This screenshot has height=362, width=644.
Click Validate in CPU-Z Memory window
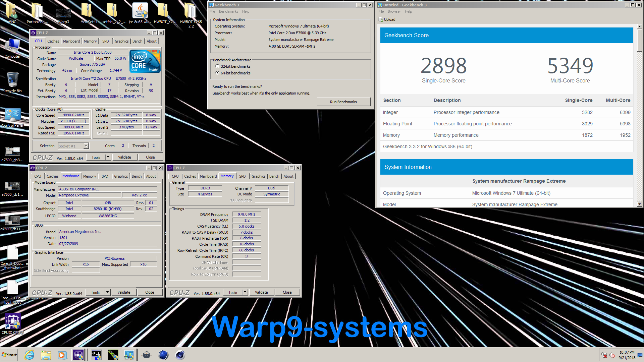[261, 292]
